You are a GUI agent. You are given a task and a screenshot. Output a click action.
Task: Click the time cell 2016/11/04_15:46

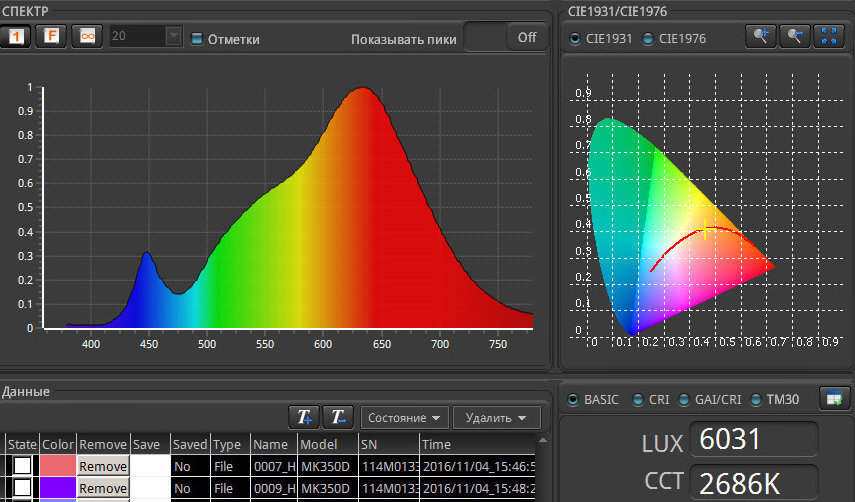478,466
